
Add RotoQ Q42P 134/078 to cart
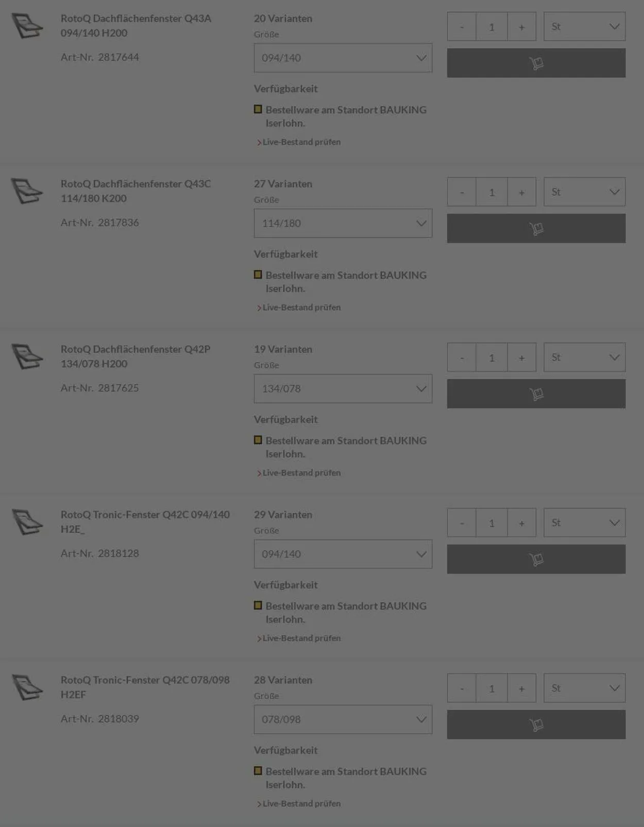pos(536,394)
